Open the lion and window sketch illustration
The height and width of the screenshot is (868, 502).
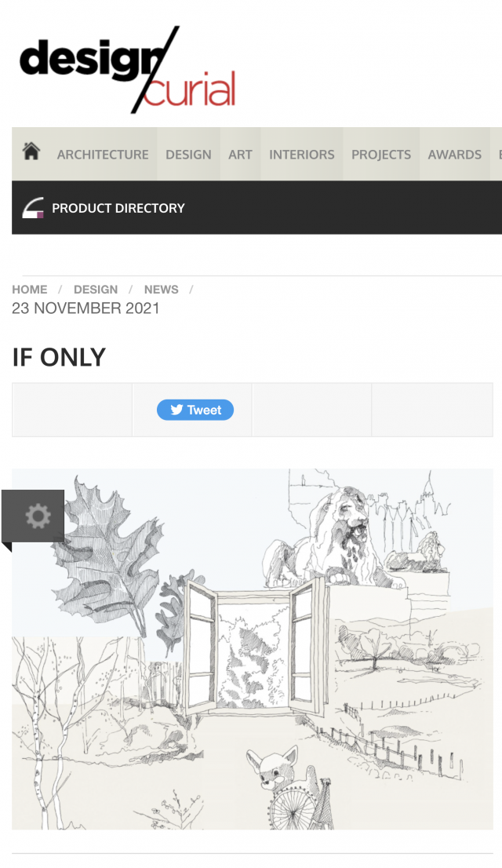pyautogui.click(x=253, y=649)
